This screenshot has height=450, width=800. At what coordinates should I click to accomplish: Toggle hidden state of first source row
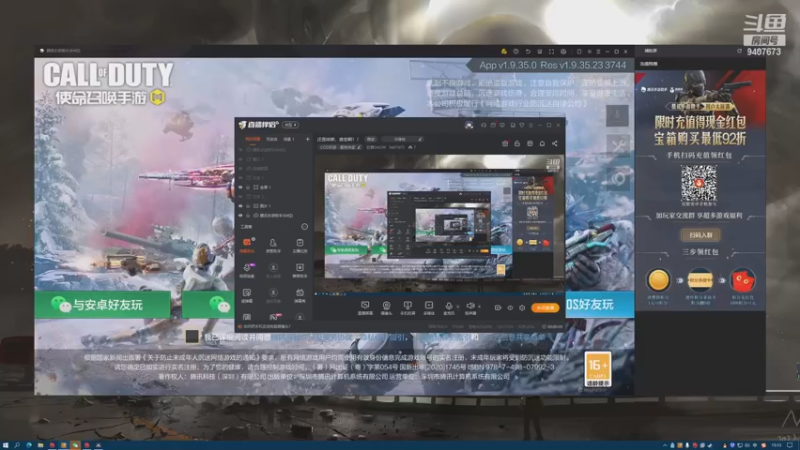pyautogui.click(x=241, y=150)
